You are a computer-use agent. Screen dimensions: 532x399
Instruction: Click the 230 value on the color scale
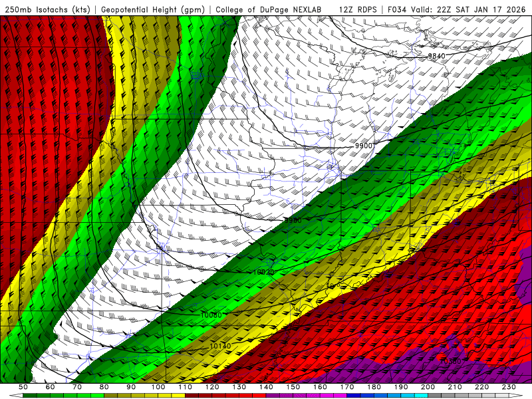point(509,387)
